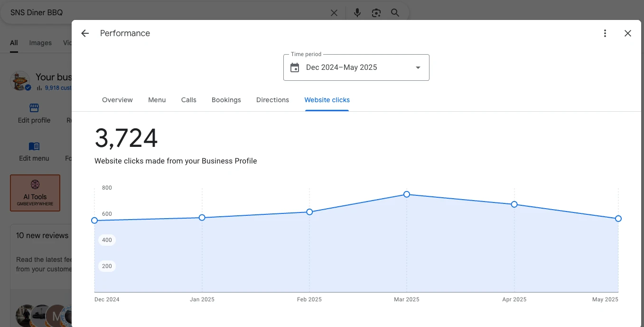The image size is (644, 327).
Task: Click the Mar 2025 axis label
Action: tap(407, 299)
